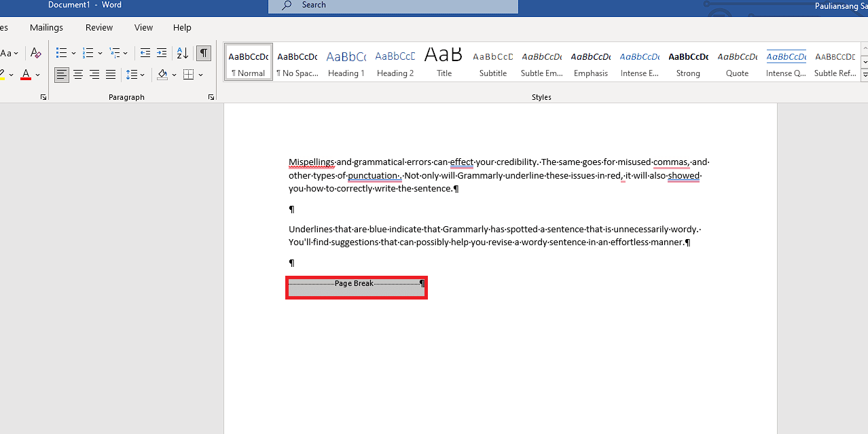Select the Decrease Indent icon
The image size is (868, 434).
(x=145, y=52)
